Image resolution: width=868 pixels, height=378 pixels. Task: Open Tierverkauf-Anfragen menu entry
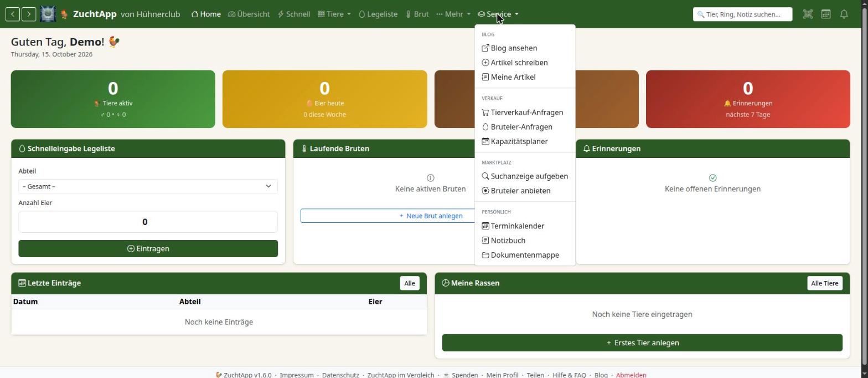point(525,113)
